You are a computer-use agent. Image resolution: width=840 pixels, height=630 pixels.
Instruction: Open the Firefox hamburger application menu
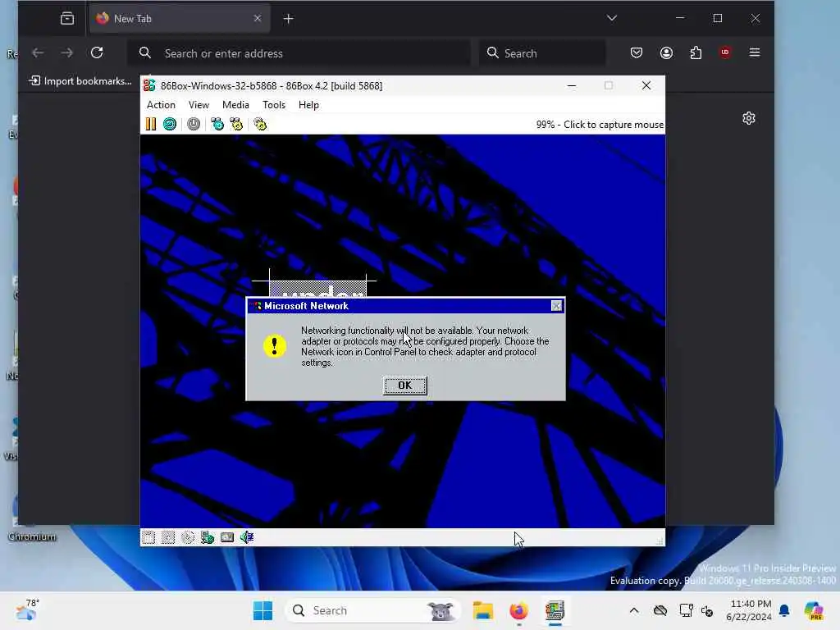(755, 52)
